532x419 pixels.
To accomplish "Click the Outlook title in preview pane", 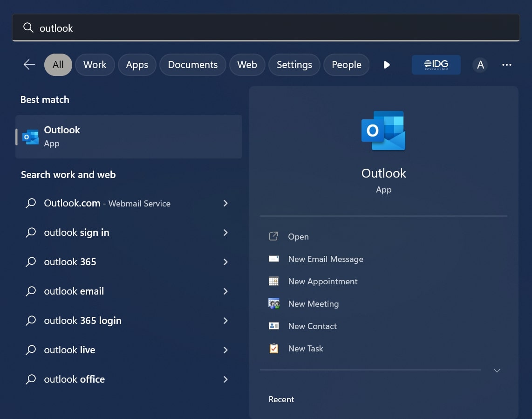I will 384,173.
